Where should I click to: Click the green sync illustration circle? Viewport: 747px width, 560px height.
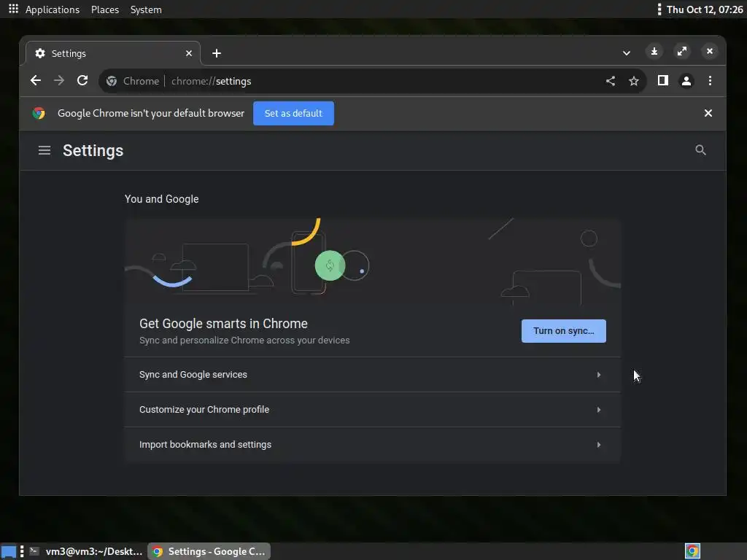point(330,265)
